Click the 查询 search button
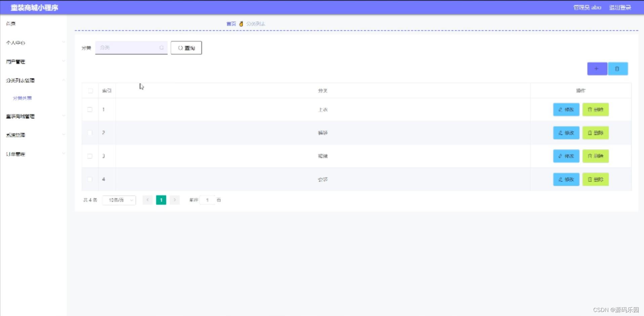 (x=186, y=48)
